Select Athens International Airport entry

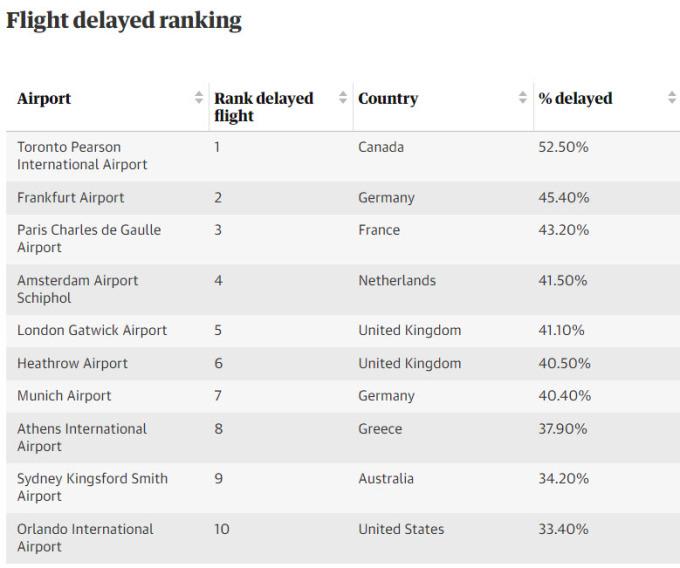(x=82, y=437)
